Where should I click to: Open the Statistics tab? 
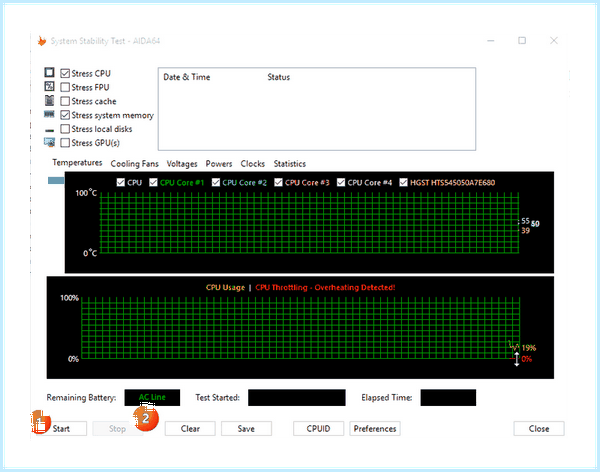pyautogui.click(x=290, y=164)
